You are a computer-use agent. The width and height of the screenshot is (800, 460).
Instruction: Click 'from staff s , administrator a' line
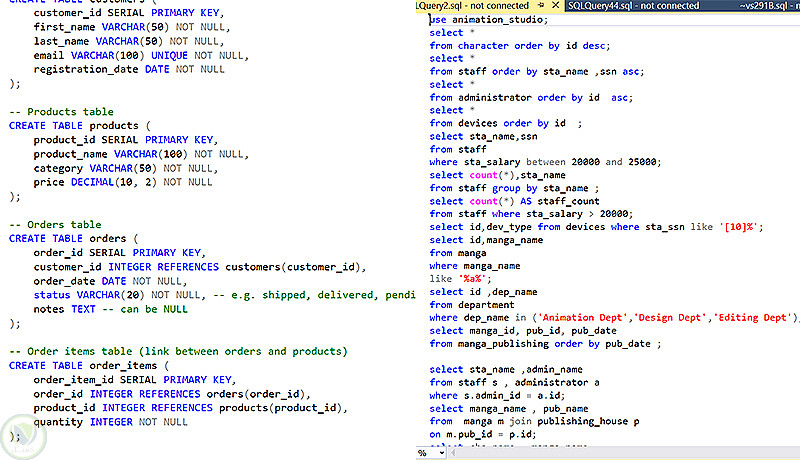(x=514, y=382)
